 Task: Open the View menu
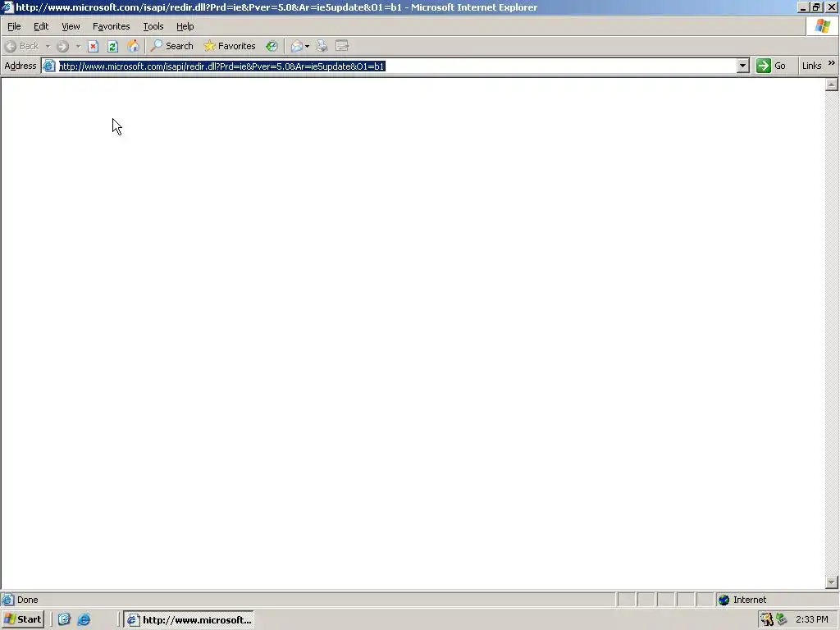point(71,26)
